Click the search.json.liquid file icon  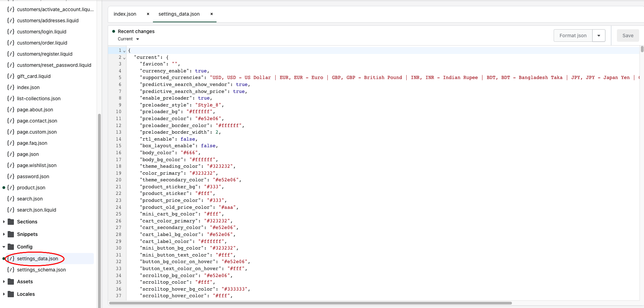point(11,210)
